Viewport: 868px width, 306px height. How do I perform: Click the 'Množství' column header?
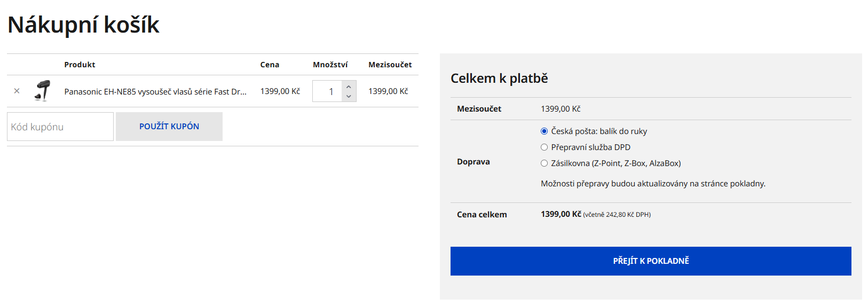click(x=330, y=65)
